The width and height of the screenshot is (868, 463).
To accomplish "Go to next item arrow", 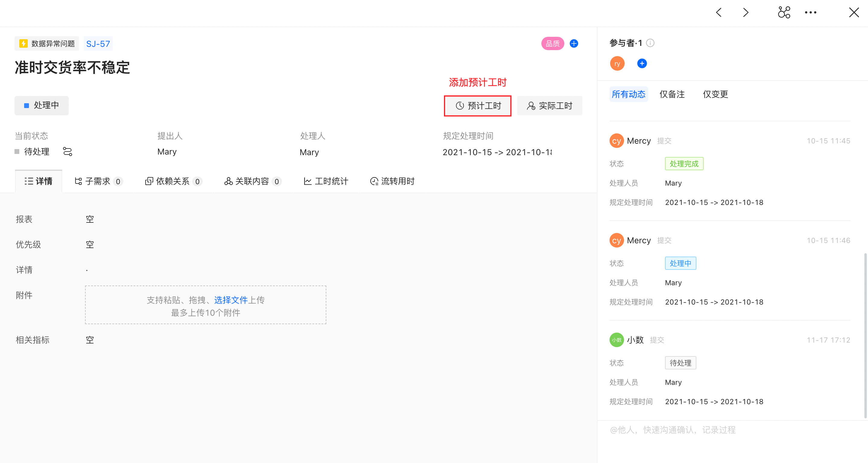I will [x=746, y=12].
